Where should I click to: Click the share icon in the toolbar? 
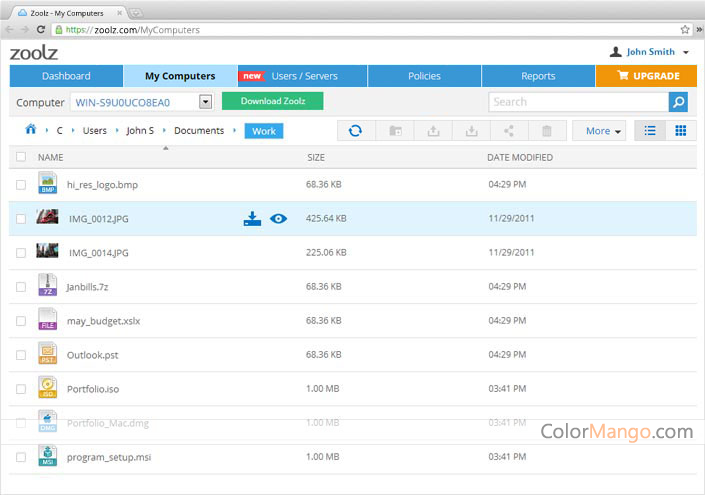(x=509, y=131)
